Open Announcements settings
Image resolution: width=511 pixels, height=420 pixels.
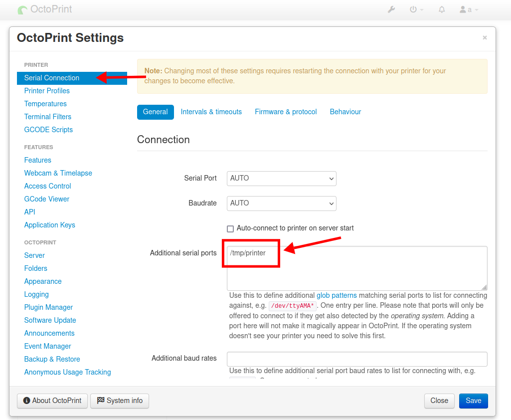point(49,333)
